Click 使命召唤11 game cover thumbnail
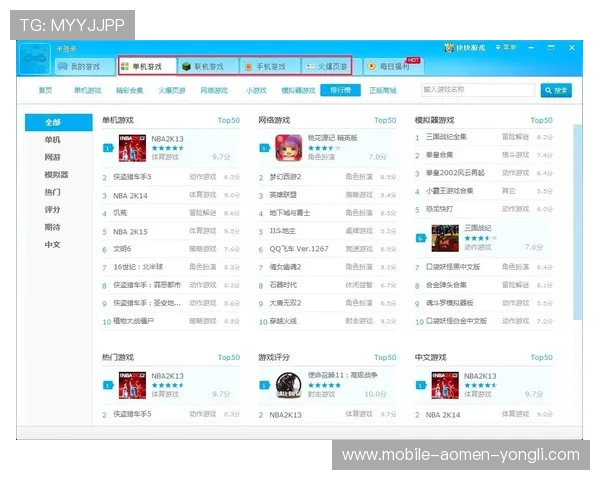Image resolution: width=600 pixels, height=480 pixels. 289,385
